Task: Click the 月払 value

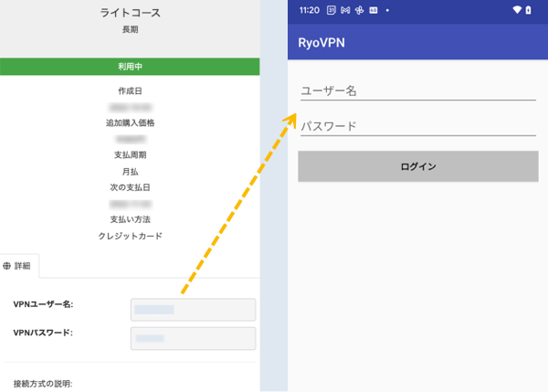Action: (130, 172)
